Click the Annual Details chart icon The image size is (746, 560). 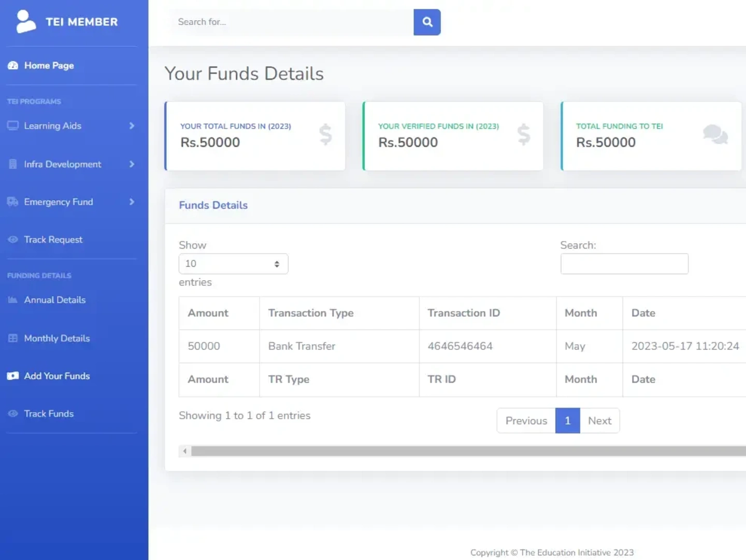[13, 300]
